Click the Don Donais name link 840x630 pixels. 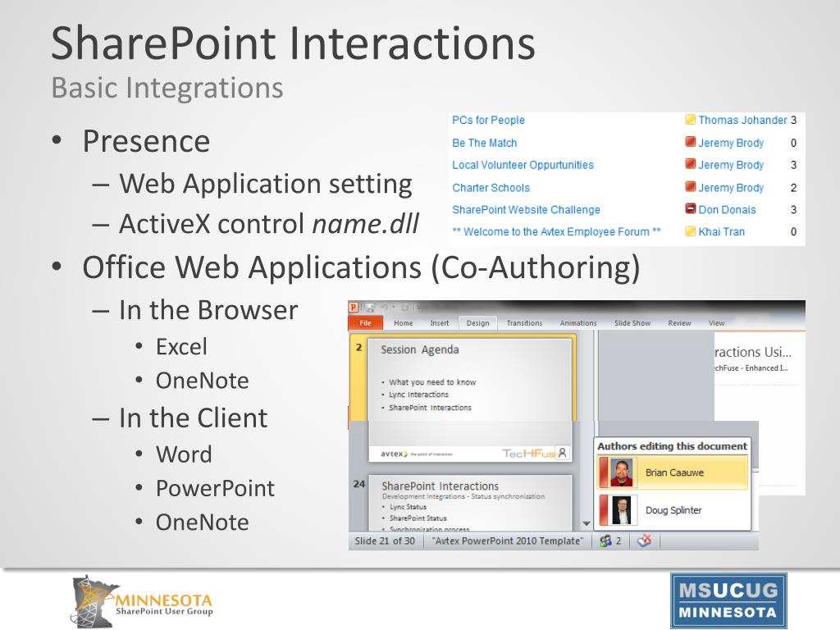click(x=727, y=209)
